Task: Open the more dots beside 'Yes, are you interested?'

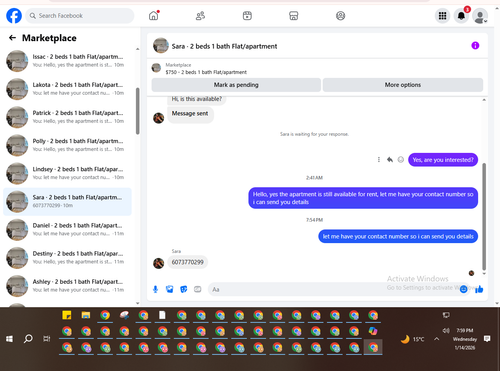Action: [x=379, y=160]
